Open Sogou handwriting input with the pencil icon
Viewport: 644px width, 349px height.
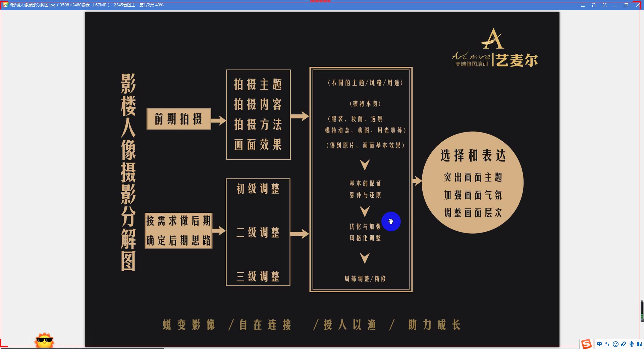624,344
